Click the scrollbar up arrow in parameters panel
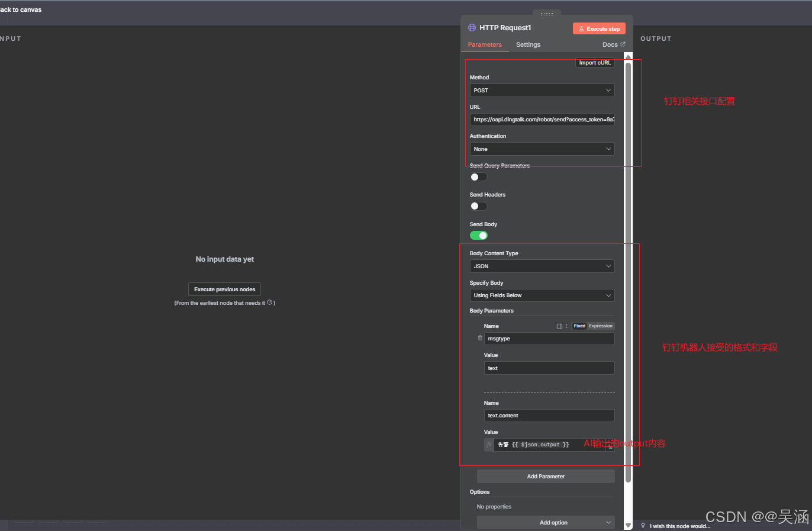 click(629, 57)
